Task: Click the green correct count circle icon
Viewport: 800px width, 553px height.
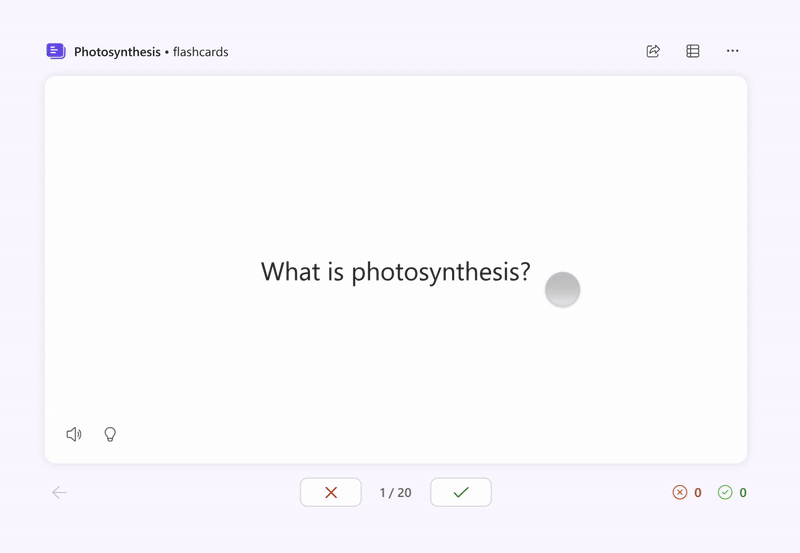Action: coord(726,492)
